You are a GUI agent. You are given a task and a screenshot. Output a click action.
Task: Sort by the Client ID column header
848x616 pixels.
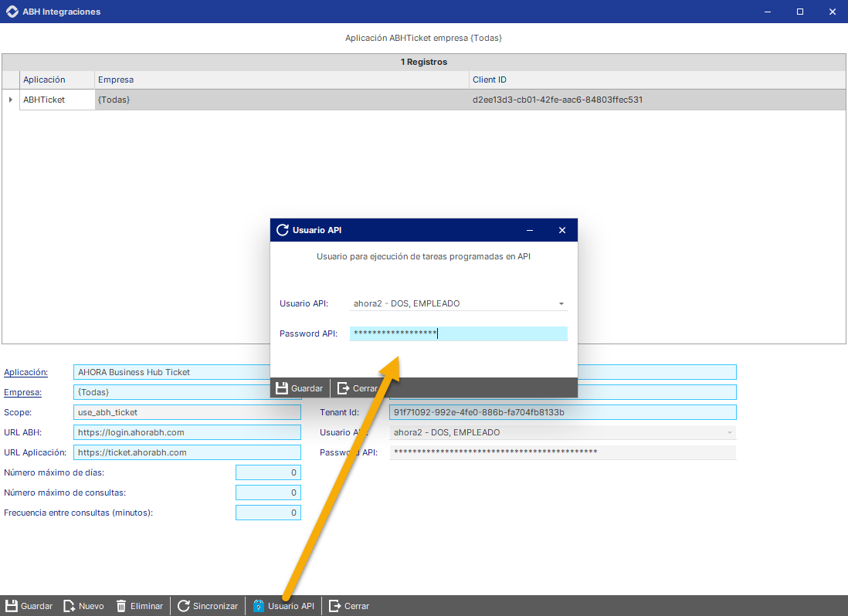tap(657, 80)
